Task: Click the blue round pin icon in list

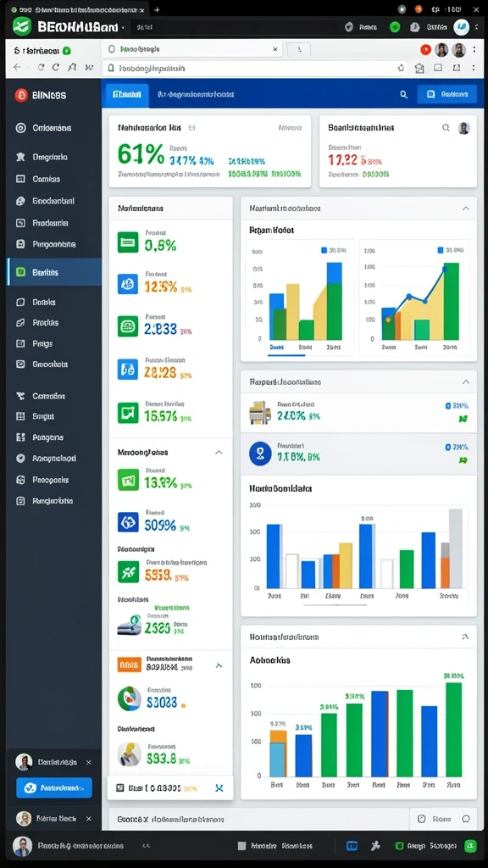Action: 260,453
